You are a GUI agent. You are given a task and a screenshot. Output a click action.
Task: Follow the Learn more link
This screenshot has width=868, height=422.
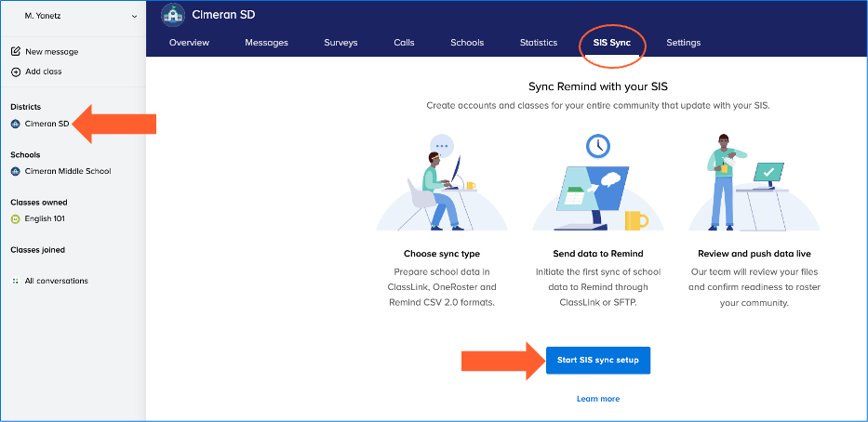pyautogui.click(x=598, y=399)
